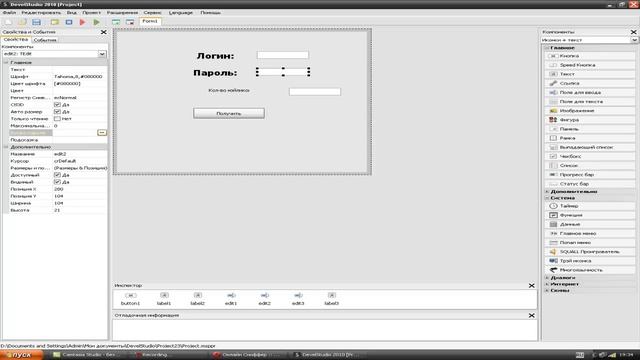Open the Файл menu

coord(9,13)
